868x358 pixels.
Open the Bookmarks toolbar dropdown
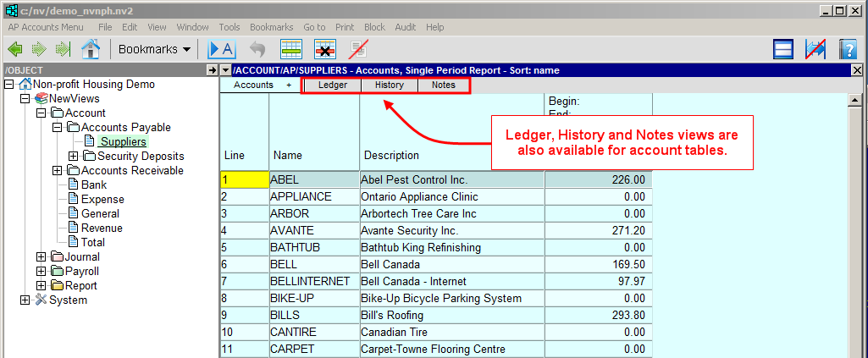tap(153, 49)
